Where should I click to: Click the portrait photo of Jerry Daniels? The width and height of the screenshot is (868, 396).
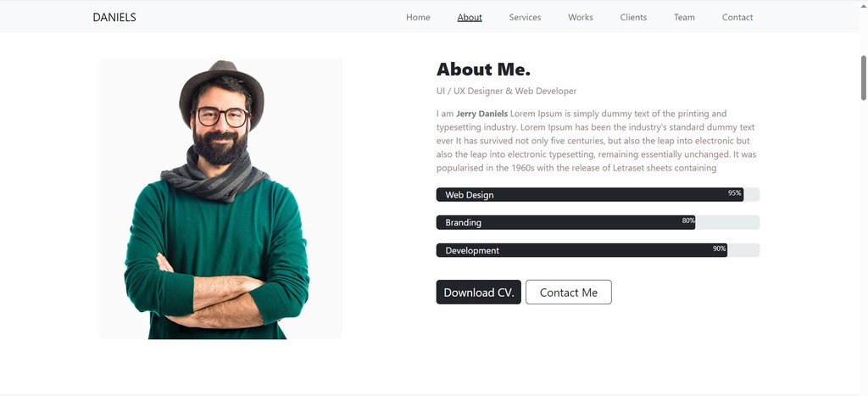tap(221, 198)
